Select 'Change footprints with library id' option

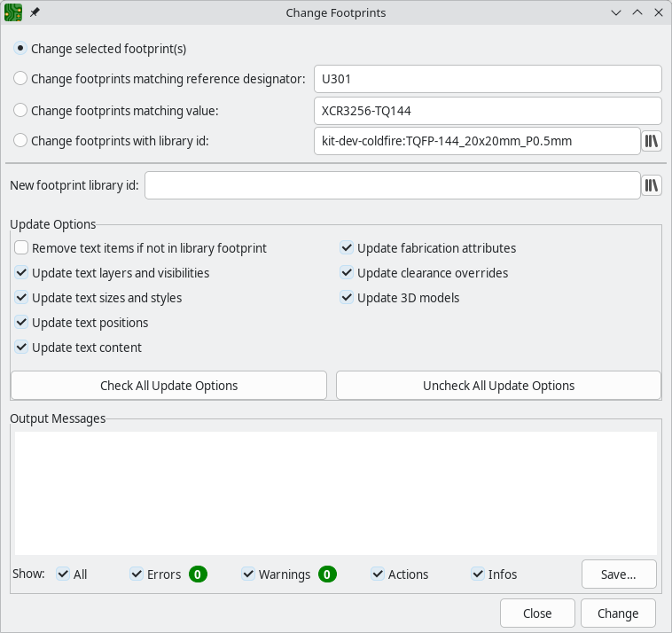coord(20,141)
